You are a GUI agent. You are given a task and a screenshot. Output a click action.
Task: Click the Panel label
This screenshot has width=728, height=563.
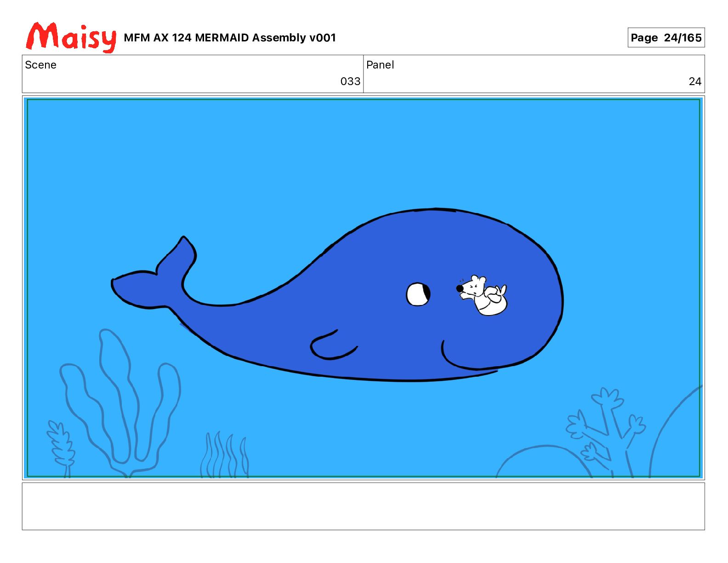[380, 65]
